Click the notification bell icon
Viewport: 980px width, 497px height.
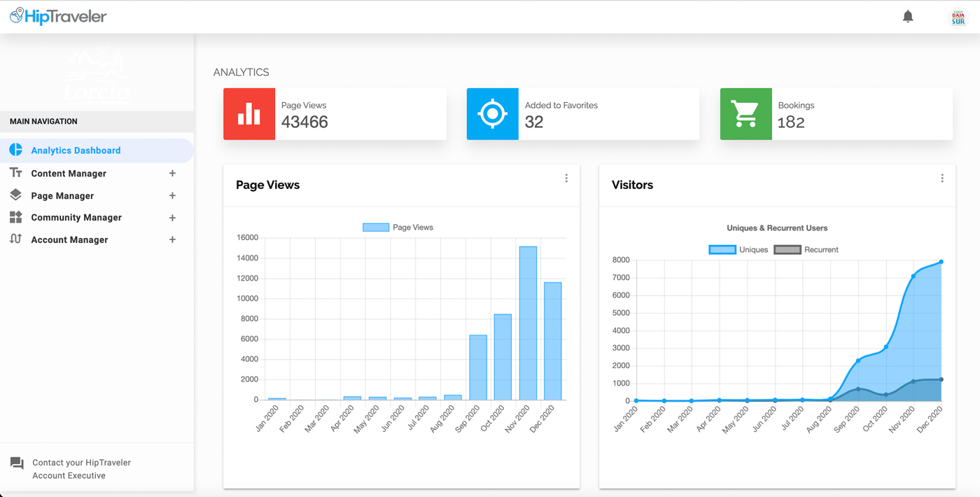908,16
